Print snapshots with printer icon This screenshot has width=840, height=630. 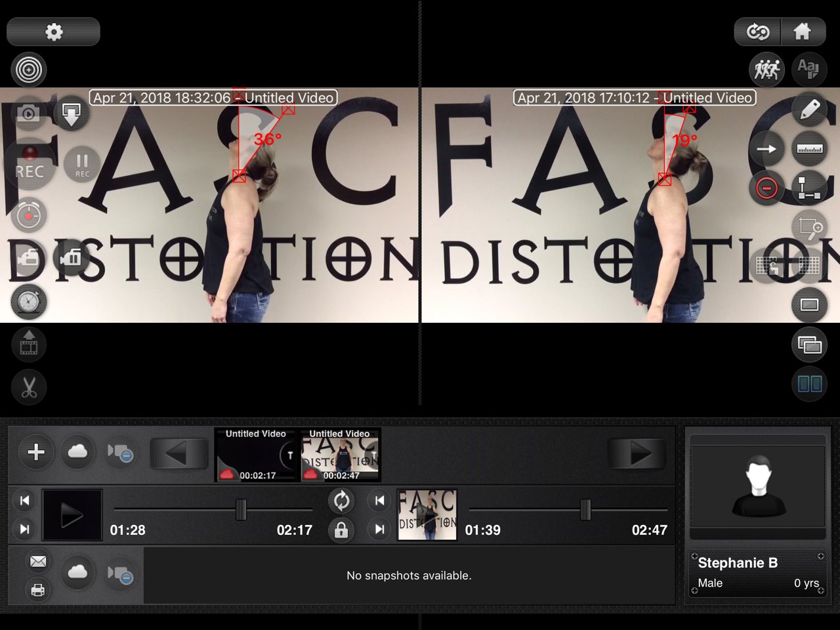38,590
